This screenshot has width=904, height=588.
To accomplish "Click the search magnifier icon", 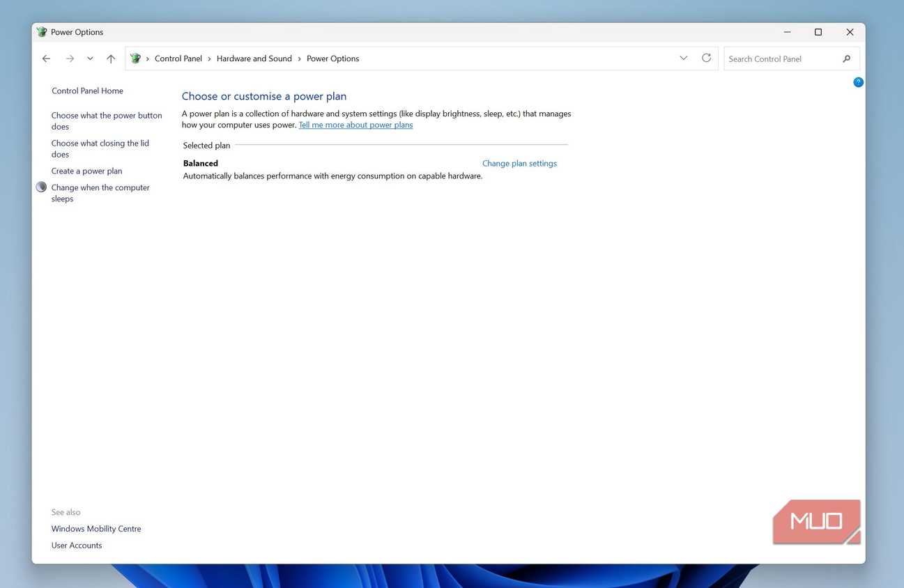I will coord(847,59).
